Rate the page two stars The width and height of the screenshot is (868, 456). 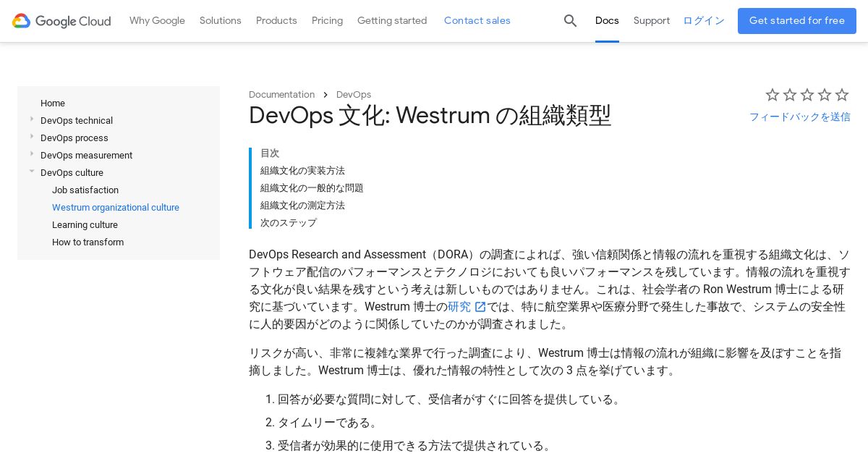click(x=790, y=95)
